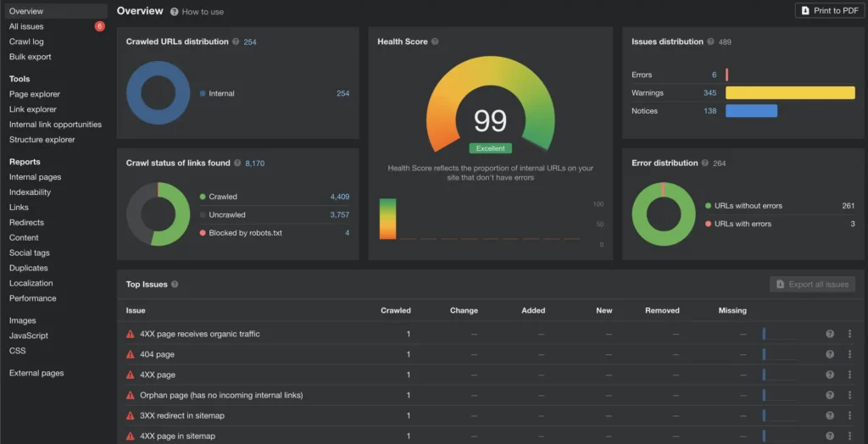Screen dimensions: 868x444
Task: Click help icon in 4XX page receives organic traffic row
Action: [830, 334]
